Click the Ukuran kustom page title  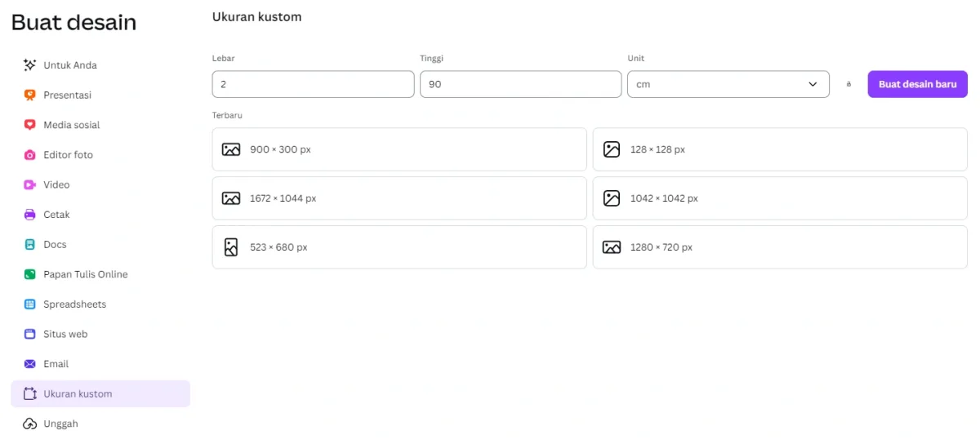tap(256, 16)
